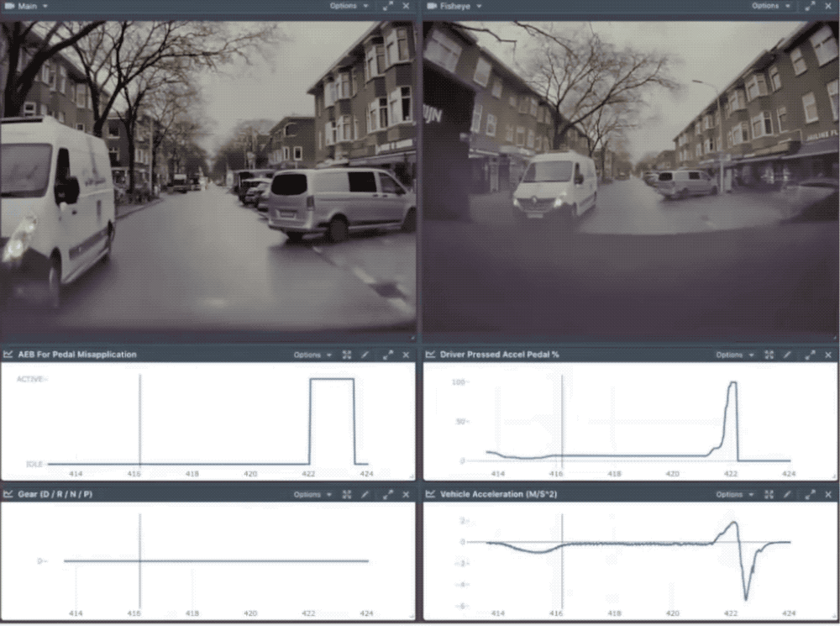Image resolution: width=840 pixels, height=626 pixels.
Task: Click edit pencil icon in AEB panel
Action: 365,355
